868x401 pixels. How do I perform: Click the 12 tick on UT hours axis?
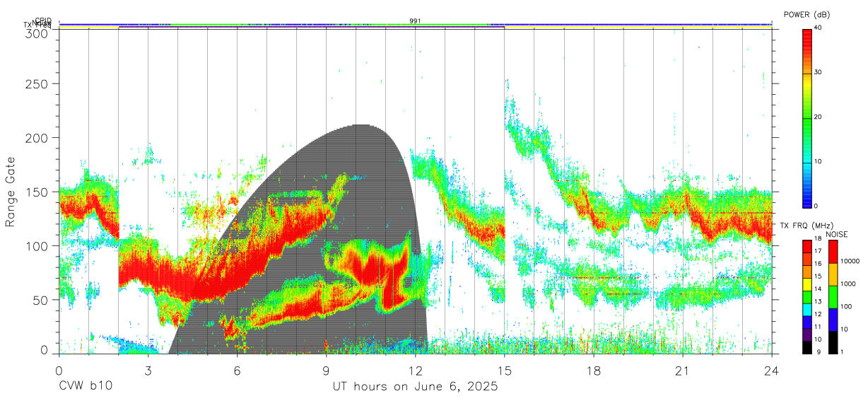click(416, 370)
